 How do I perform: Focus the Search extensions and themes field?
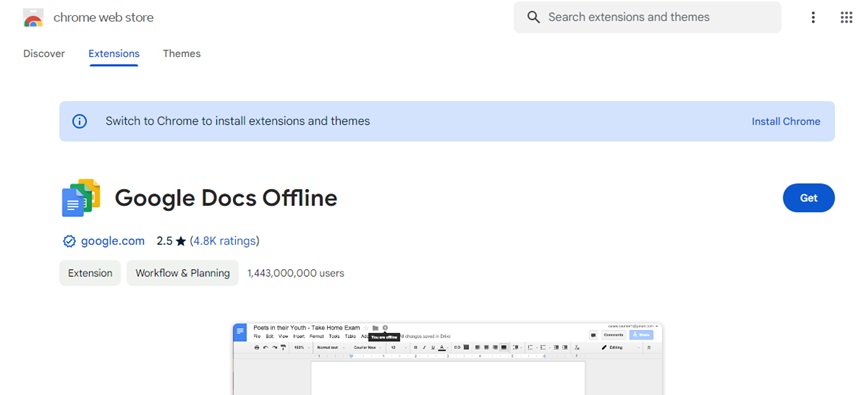(647, 17)
